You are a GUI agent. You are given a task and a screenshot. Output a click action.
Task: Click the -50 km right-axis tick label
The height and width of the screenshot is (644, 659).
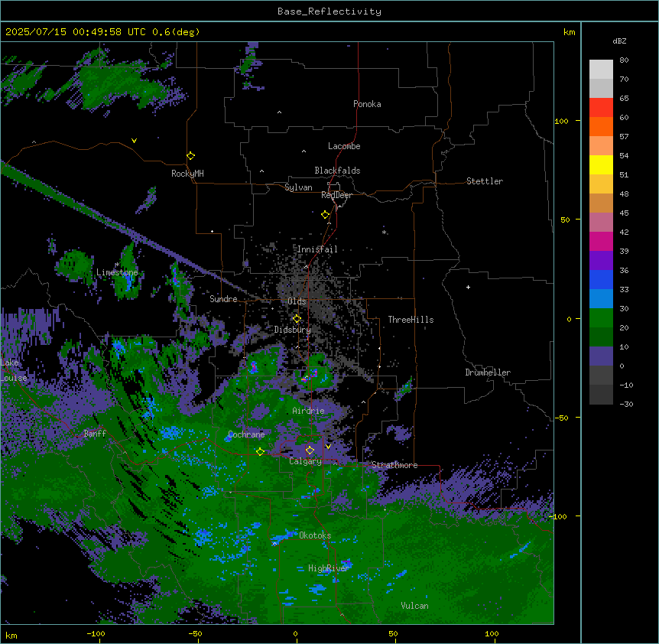click(x=561, y=418)
